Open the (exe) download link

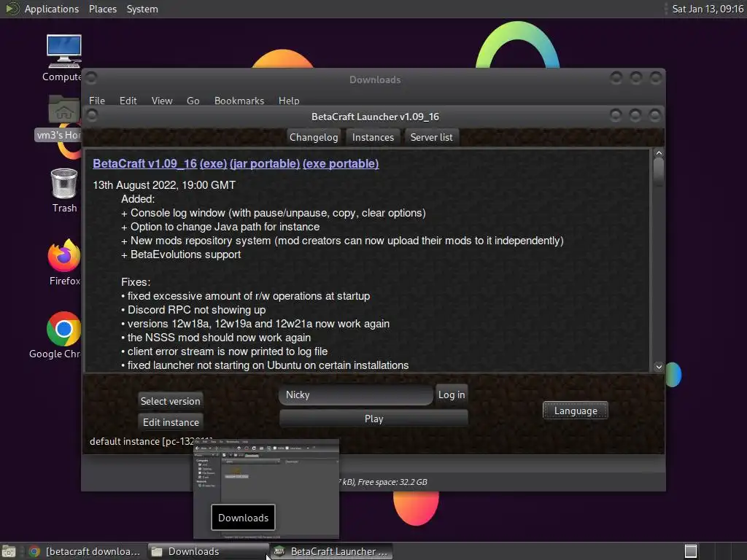pyautogui.click(x=214, y=163)
